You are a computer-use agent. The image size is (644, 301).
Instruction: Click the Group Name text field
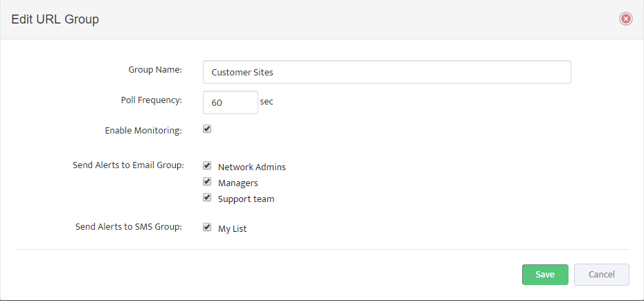tap(387, 72)
